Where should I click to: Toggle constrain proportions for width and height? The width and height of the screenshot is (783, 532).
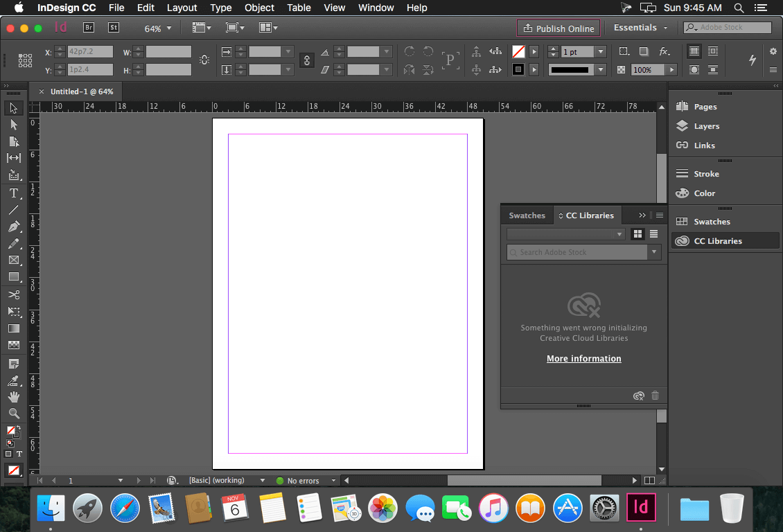click(x=306, y=60)
